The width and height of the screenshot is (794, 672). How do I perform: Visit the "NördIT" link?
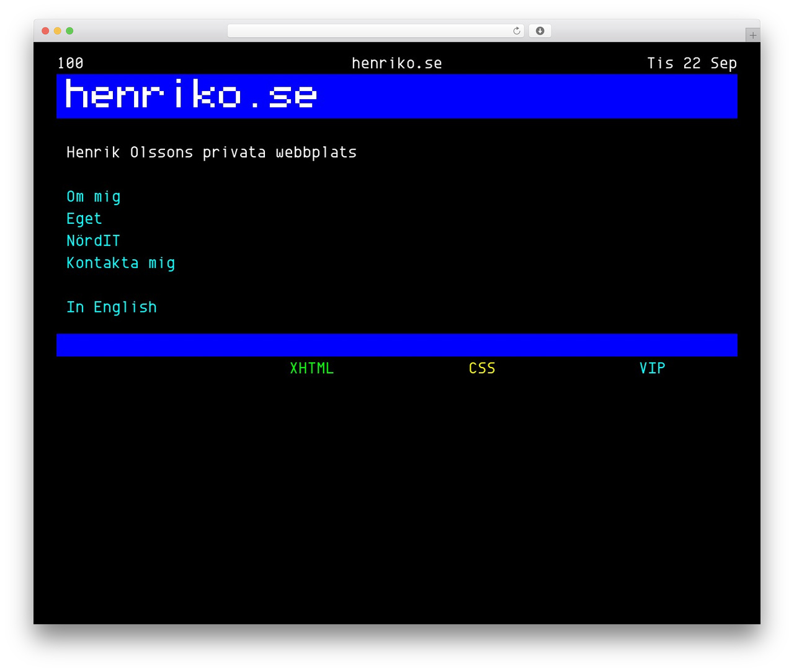(x=93, y=241)
